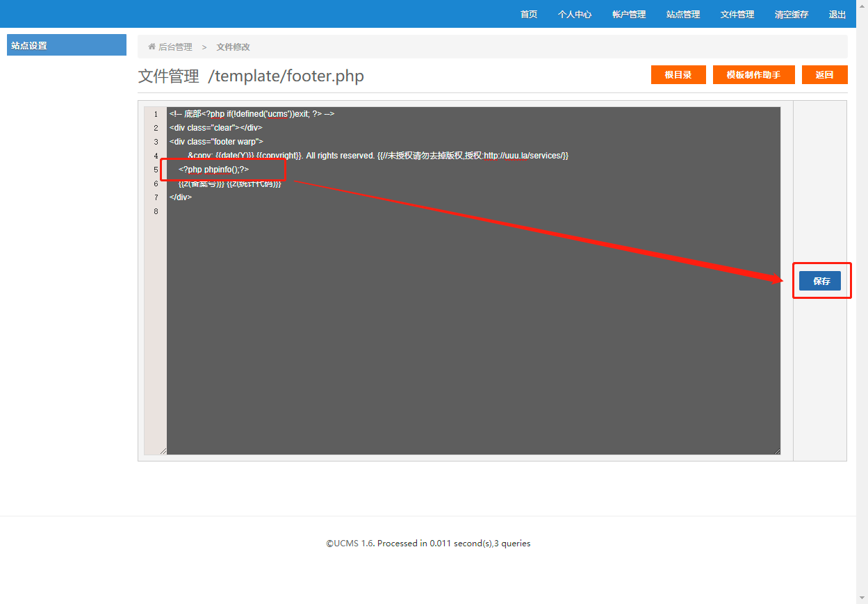Screen dimensions: 868x604
Task: Open 站点管理 menu item
Action: 683,14
